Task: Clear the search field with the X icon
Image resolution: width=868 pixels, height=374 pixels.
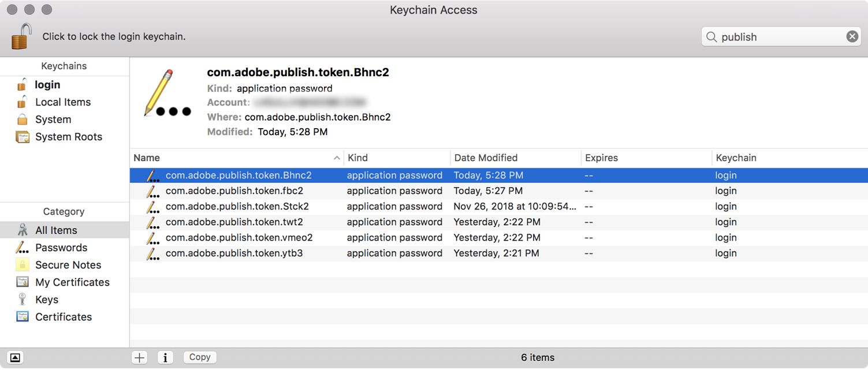Action: [x=852, y=36]
